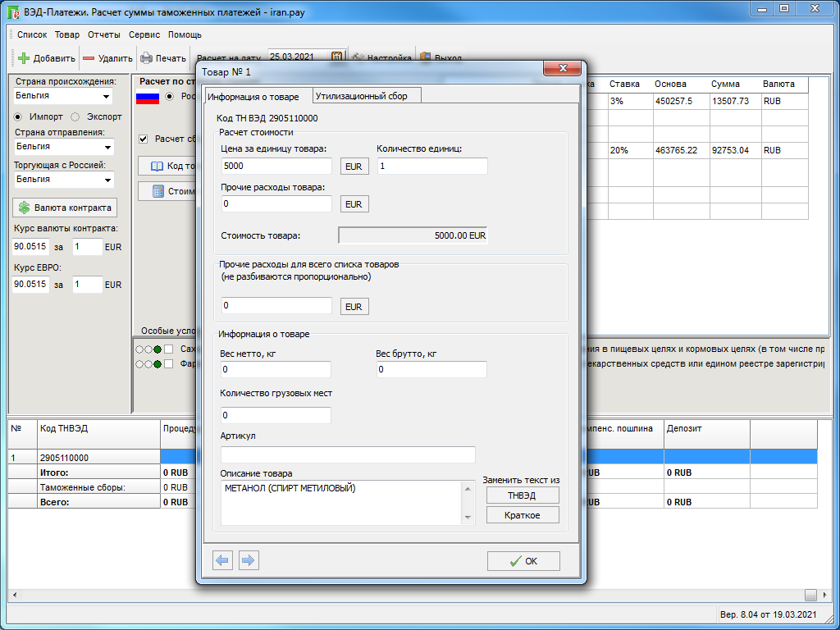Open the Отчеты menu
The width and height of the screenshot is (840, 630).
[103, 34]
